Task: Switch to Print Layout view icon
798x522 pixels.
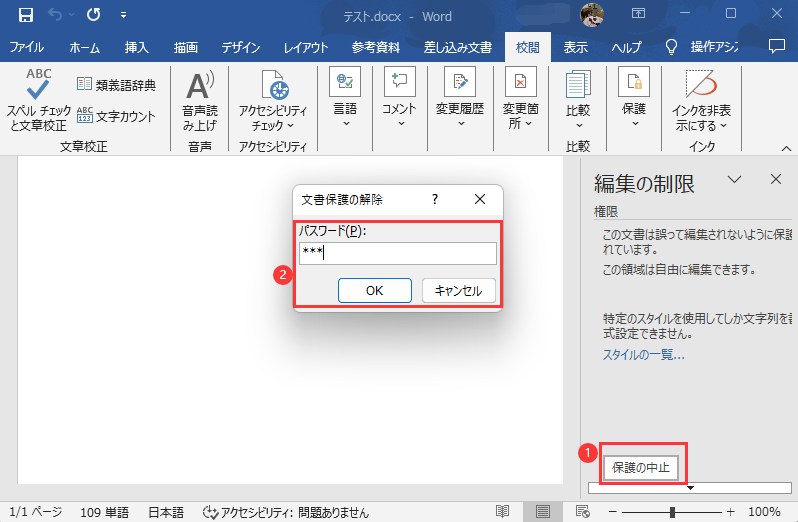Action: click(x=543, y=511)
